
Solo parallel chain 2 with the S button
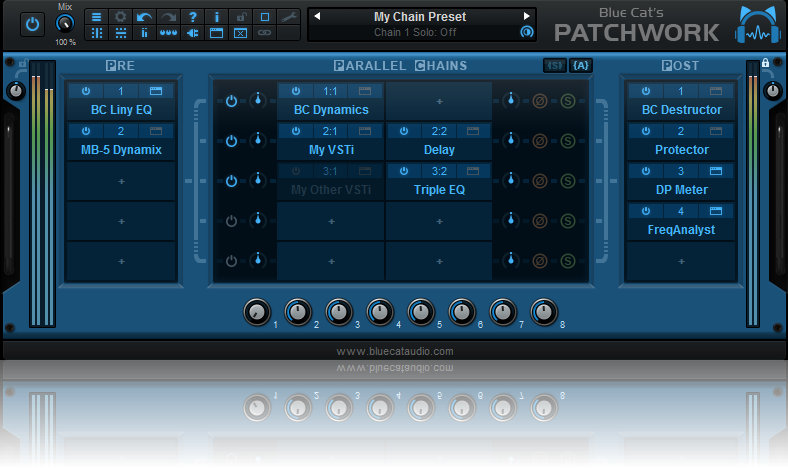tap(567, 141)
